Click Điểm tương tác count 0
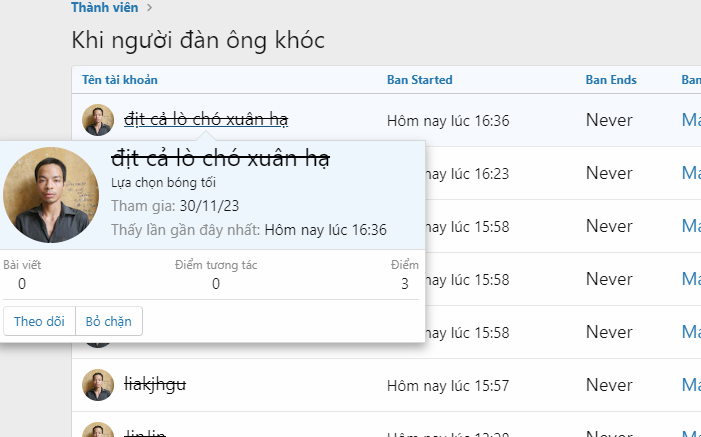The height and width of the screenshot is (437, 701). click(216, 284)
